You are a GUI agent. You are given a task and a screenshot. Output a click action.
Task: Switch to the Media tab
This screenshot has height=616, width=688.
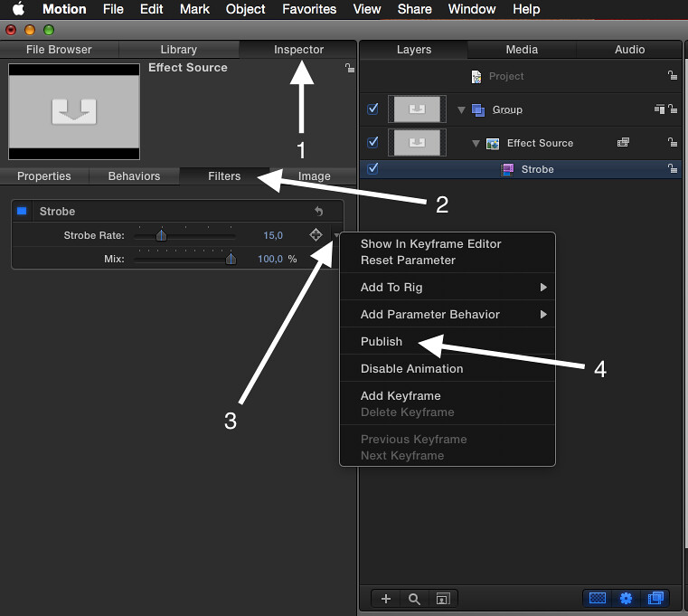522,50
